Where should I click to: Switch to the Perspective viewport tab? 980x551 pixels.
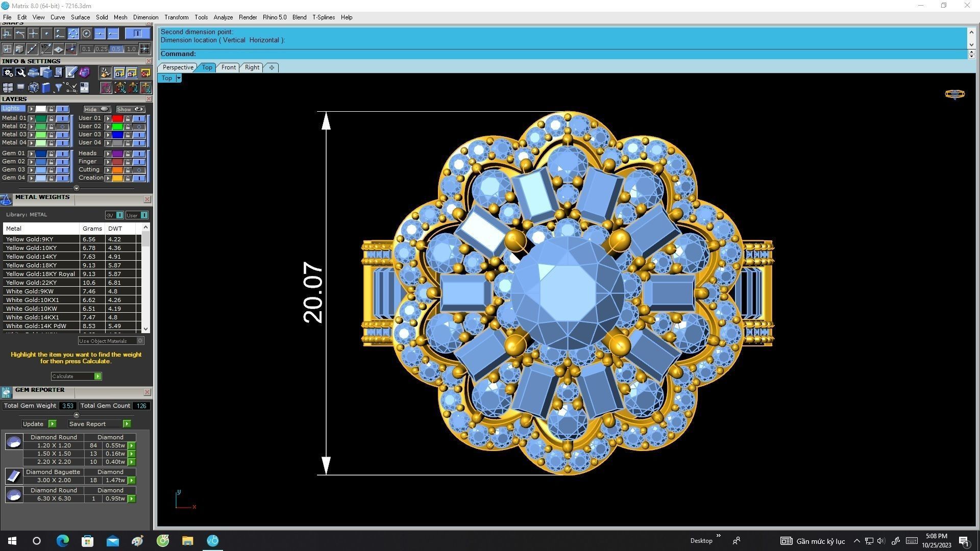click(x=178, y=67)
